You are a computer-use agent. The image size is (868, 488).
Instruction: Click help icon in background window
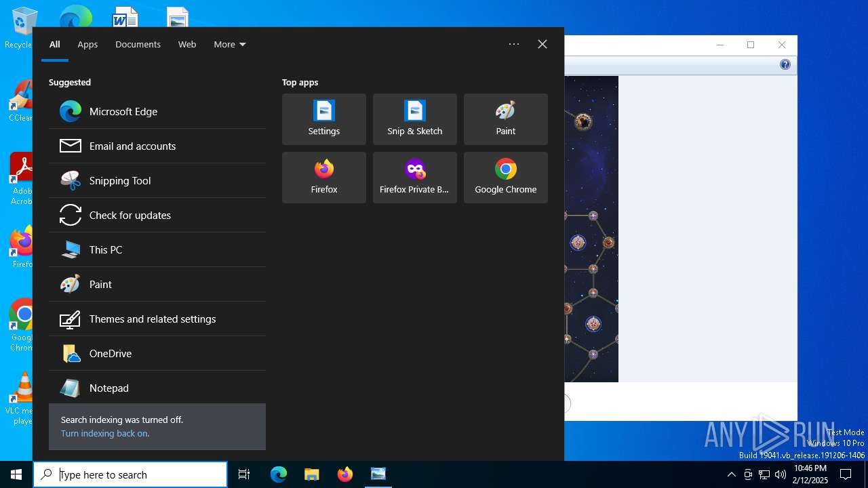coord(785,64)
